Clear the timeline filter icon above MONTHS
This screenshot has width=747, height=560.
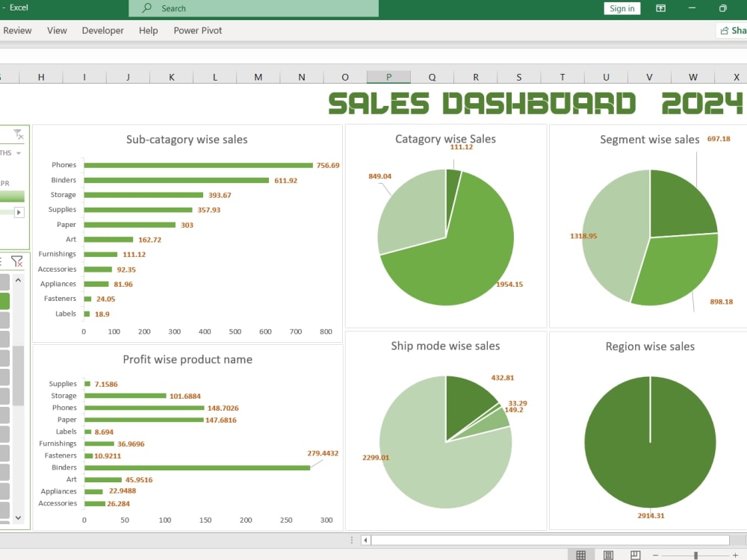point(19,134)
